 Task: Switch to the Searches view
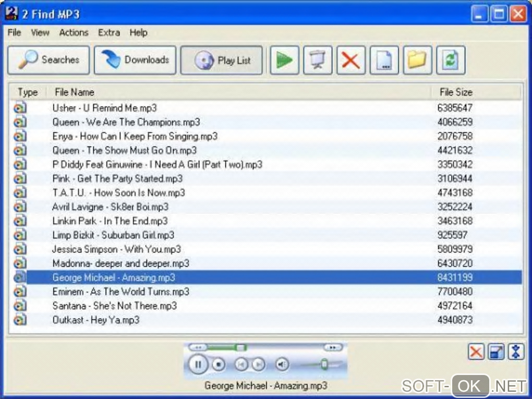tap(49, 60)
